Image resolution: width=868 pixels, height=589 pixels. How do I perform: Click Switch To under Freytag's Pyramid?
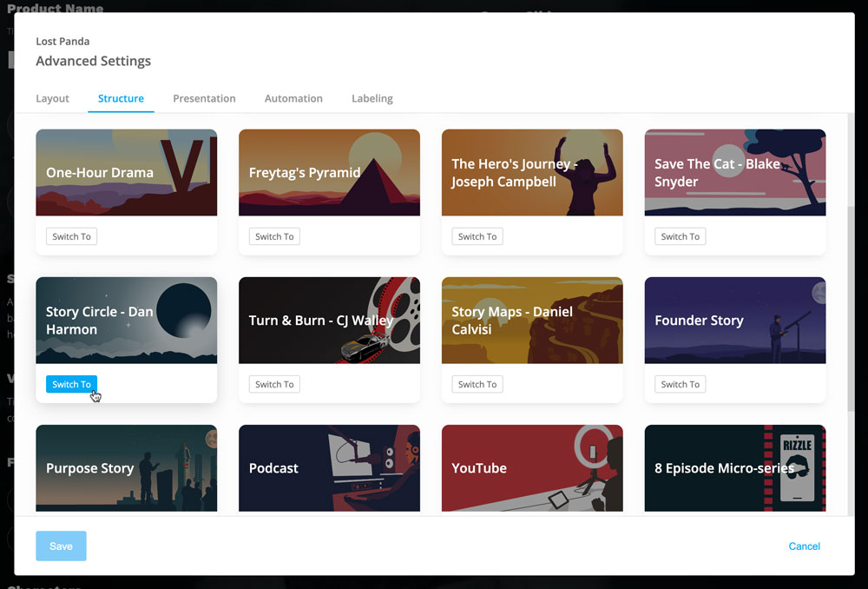pos(274,236)
